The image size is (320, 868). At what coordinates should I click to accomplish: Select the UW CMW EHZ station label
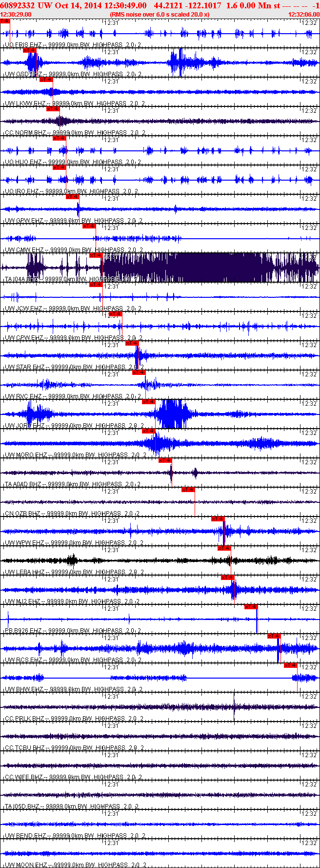click(24, 250)
